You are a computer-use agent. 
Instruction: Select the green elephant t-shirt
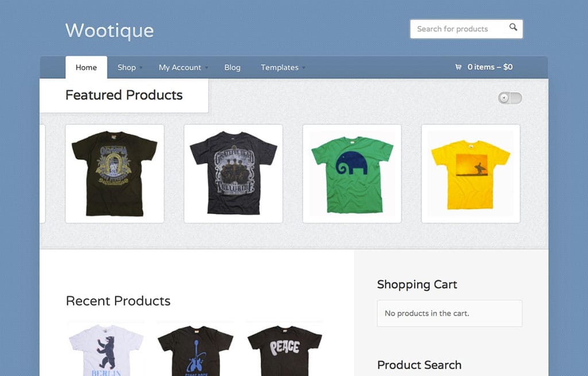[352, 173]
